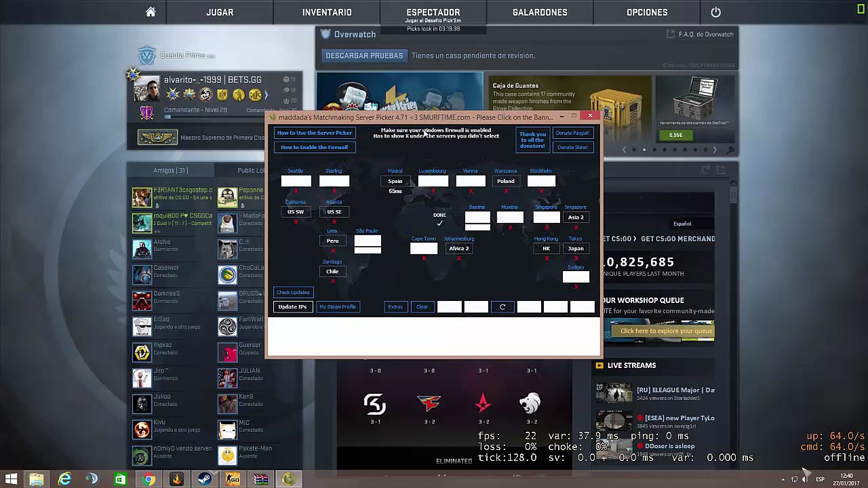Click the Extras button
Screen dimensions: 868x488
(395, 307)
